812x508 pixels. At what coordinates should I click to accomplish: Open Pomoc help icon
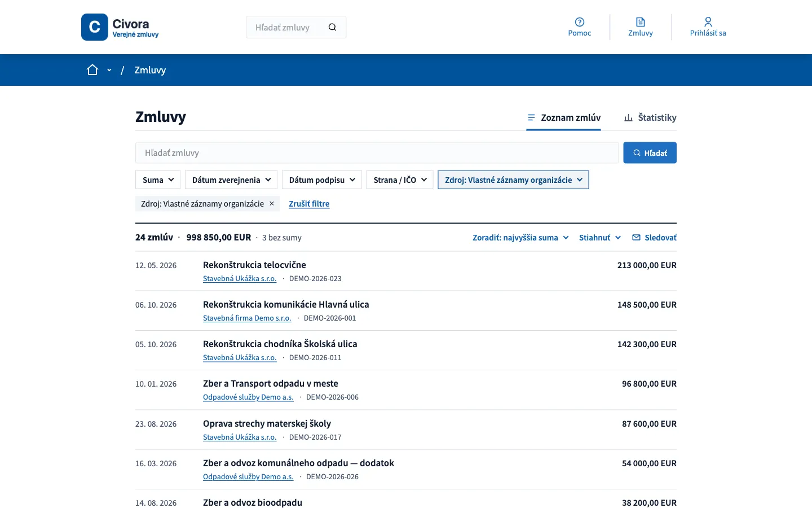click(580, 22)
